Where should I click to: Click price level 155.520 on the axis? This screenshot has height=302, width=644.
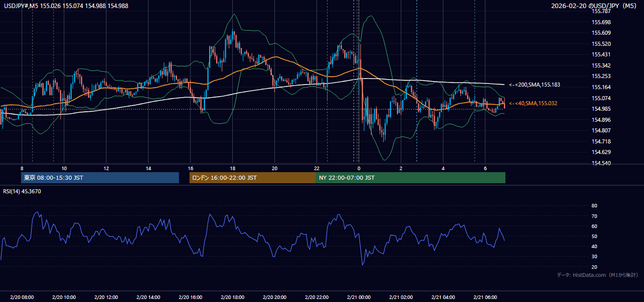pos(601,44)
